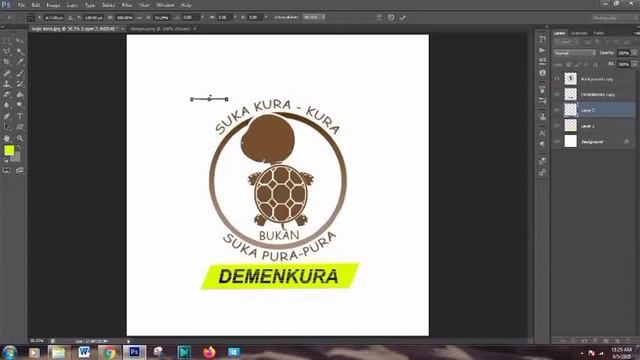Change screen mode from toolbox

(x=20, y=170)
